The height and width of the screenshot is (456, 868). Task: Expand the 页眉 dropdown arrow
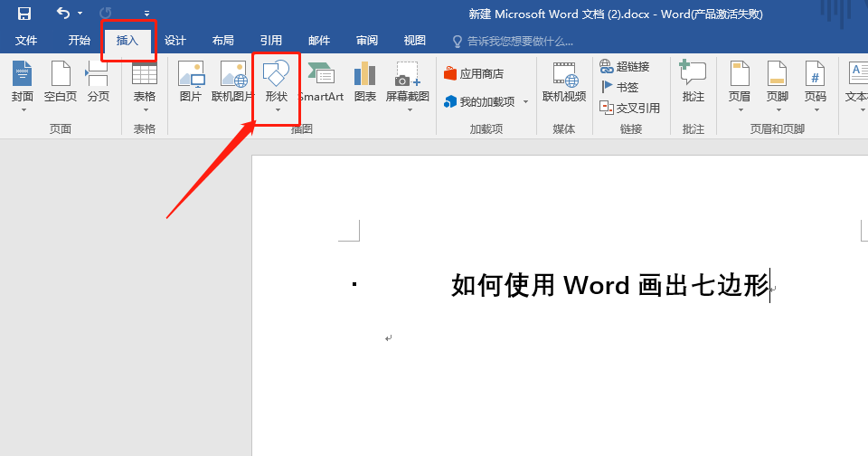(x=741, y=109)
